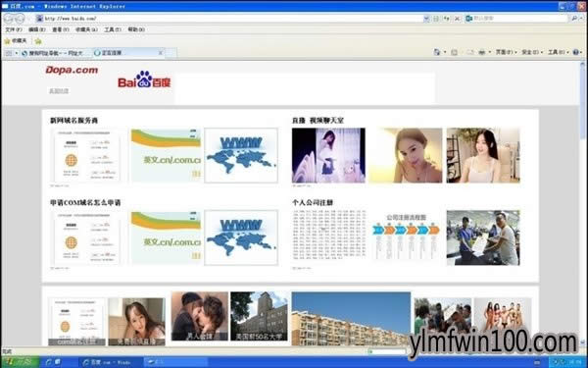The width and height of the screenshot is (588, 368).
Task: Click the Refresh icon beside address bar
Action: coord(446,19)
